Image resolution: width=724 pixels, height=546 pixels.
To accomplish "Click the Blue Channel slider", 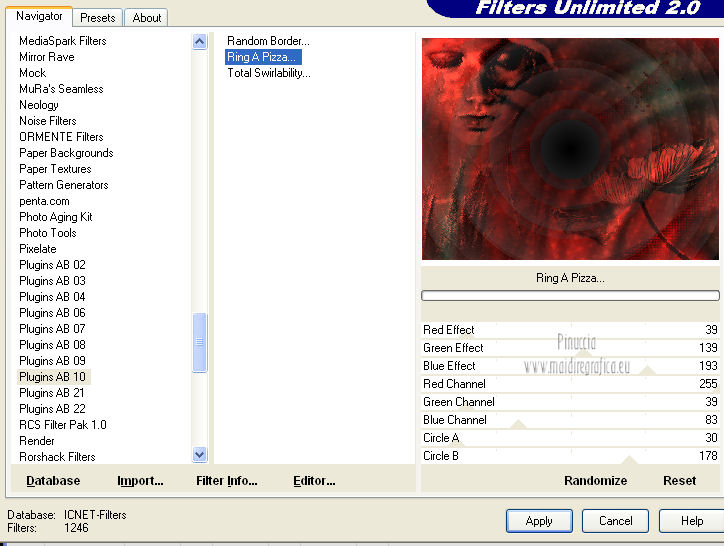I will (x=570, y=420).
